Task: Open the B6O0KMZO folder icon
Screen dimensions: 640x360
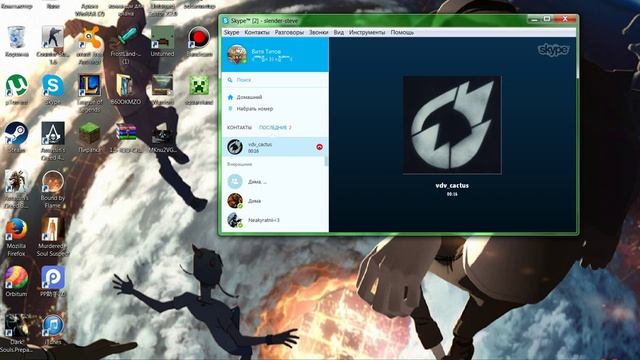Action: point(125,86)
